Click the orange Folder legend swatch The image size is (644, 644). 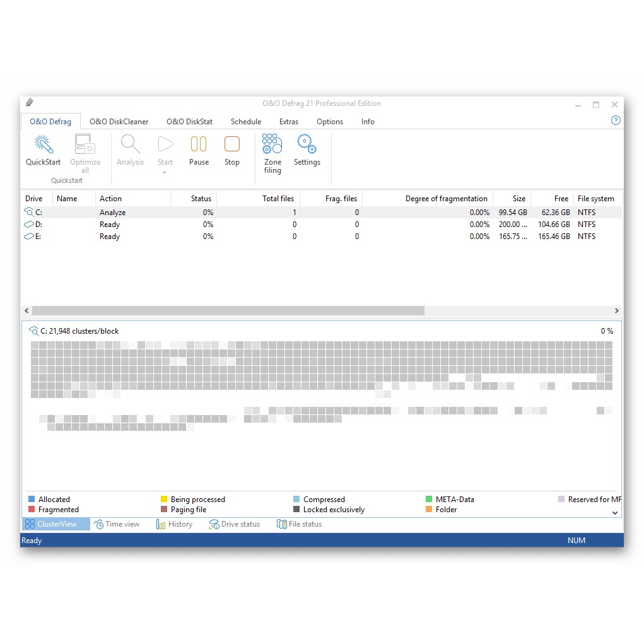[429, 509]
